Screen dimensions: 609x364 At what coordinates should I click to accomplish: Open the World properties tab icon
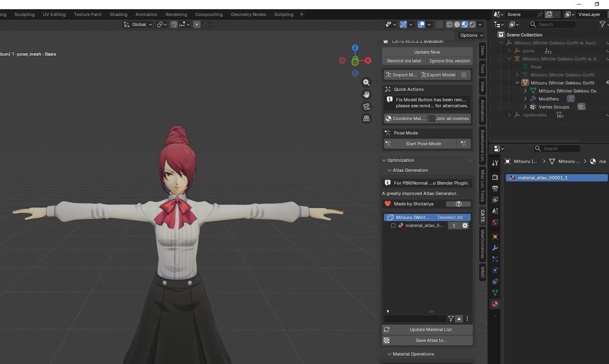coord(495,222)
